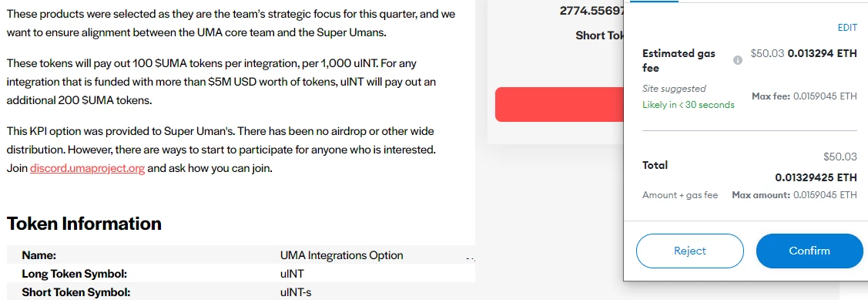Click the Token Information heading
This screenshot has height=300, width=868.
click(84, 224)
